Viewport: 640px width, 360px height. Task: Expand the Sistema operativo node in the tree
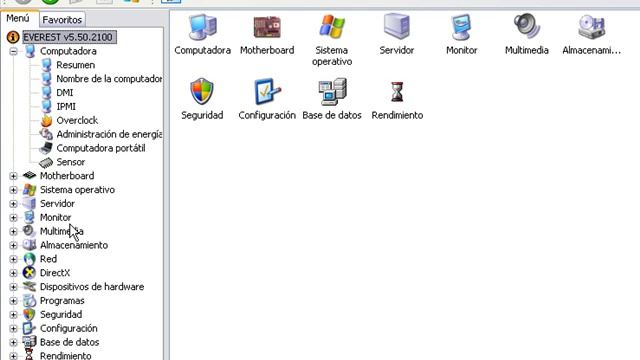[x=13, y=190]
